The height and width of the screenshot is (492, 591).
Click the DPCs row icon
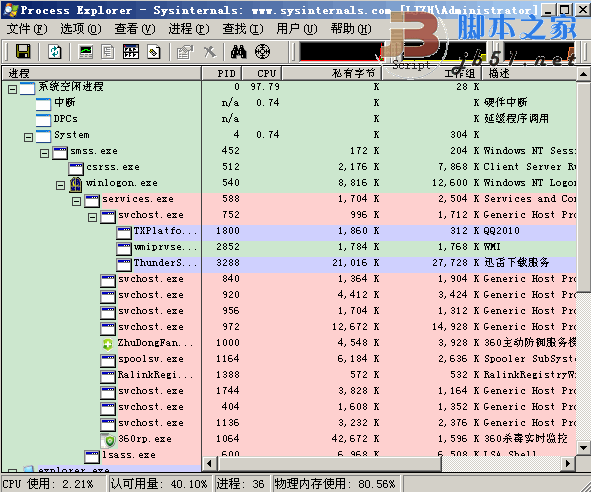(x=43, y=120)
